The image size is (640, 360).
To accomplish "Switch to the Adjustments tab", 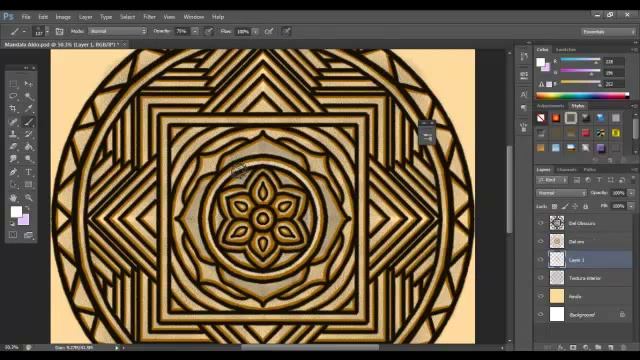I will pos(550,106).
